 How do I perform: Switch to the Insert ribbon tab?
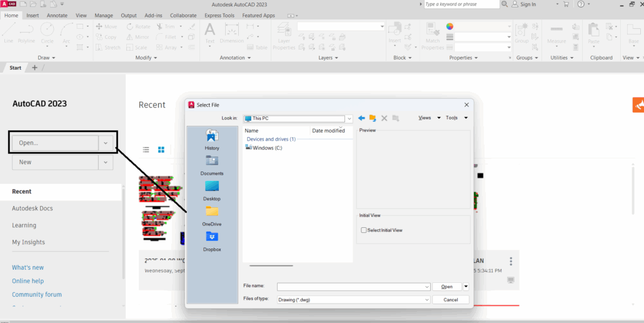(x=33, y=15)
